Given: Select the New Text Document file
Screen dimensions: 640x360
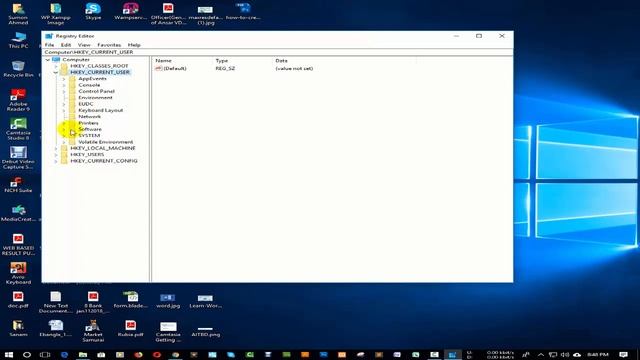Looking at the screenshot, I should point(56,302).
